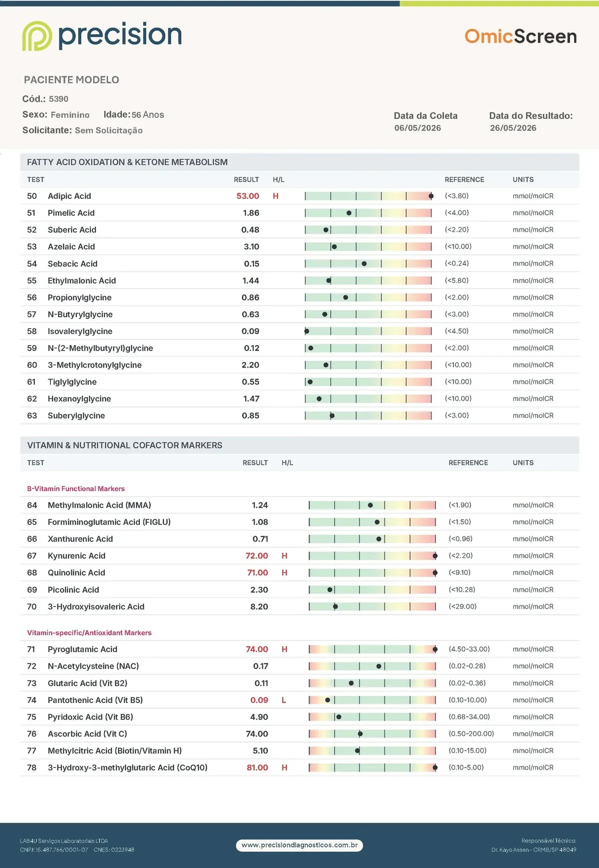This screenshot has width=599, height=868.
Task: Click the test name 'N-Acetylcysteine (NAC)'
Action: (93, 666)
